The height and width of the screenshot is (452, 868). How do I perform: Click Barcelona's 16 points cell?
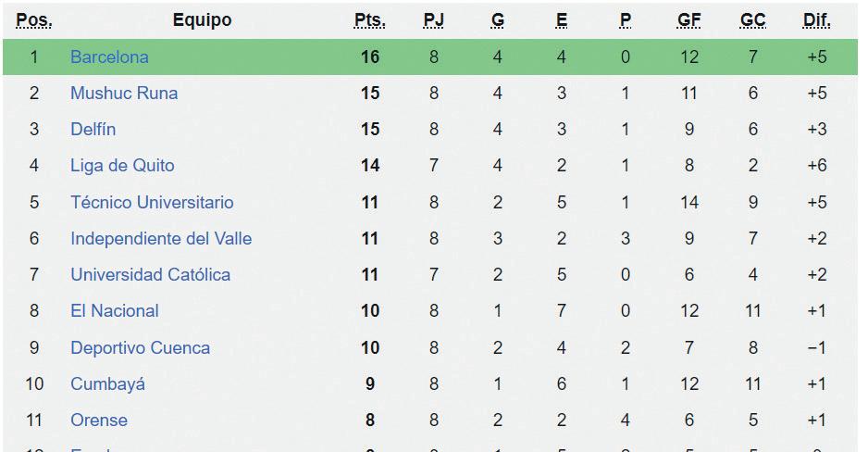click(370, 57)
